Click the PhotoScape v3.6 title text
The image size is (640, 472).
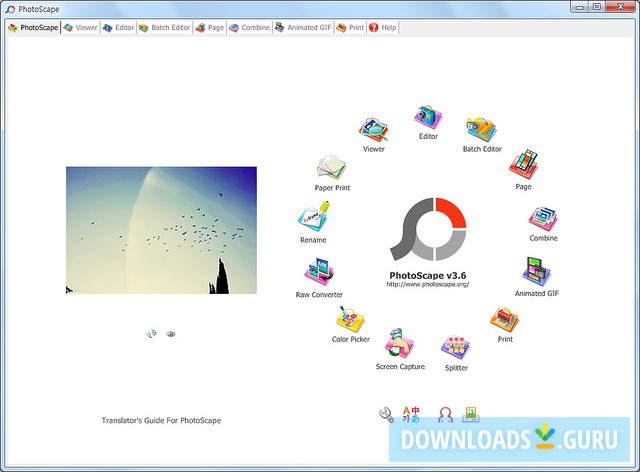tap(428, 276)
